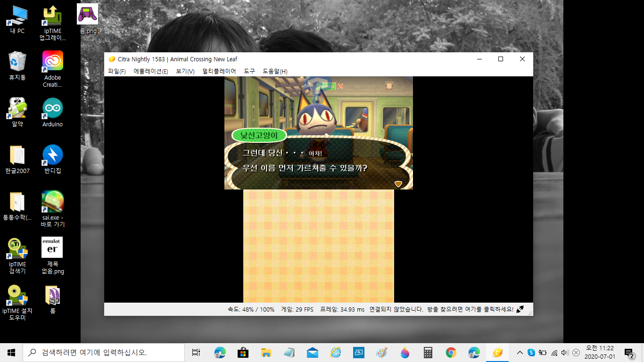Click the taskbar search input box

coord(104,353)
